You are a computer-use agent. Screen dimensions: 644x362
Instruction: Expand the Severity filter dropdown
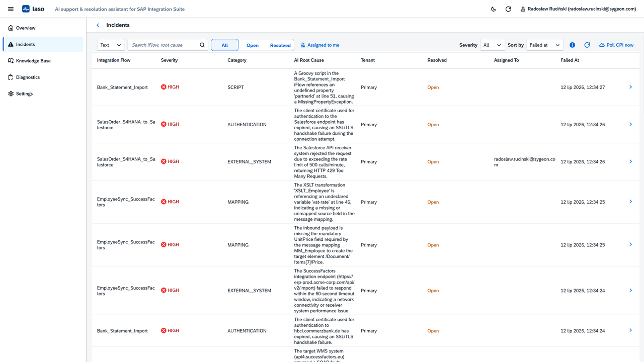pyautogui.click(x=493, y=45)
